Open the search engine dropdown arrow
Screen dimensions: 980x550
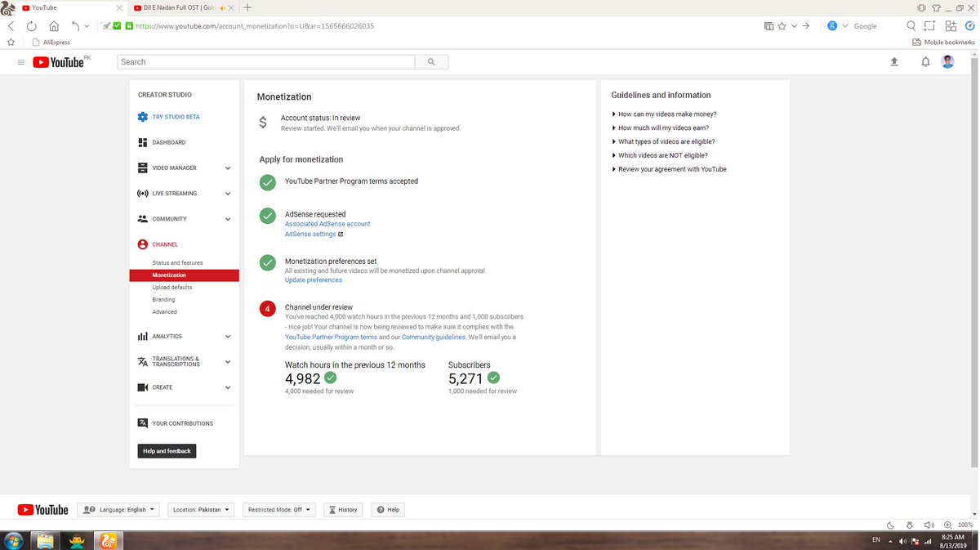[x=844, y=26]
